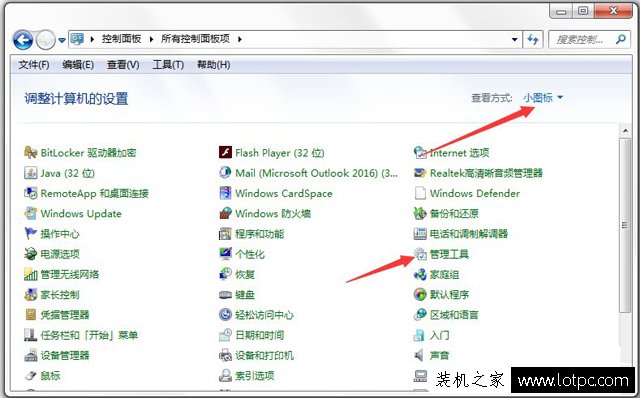The width and height of the screenshot is (640, 398).
Task: Click the vertical scrollbar thumb
Action: tap(625, 225)
